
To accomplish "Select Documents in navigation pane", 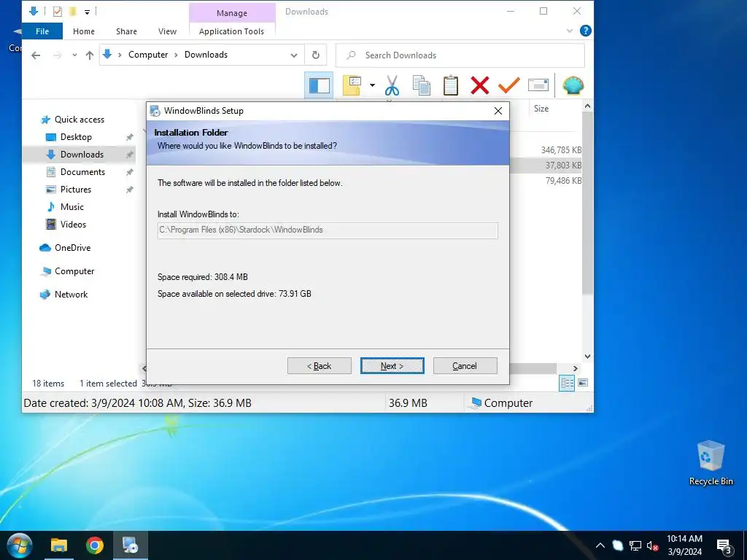I will [x=82, y=172].
